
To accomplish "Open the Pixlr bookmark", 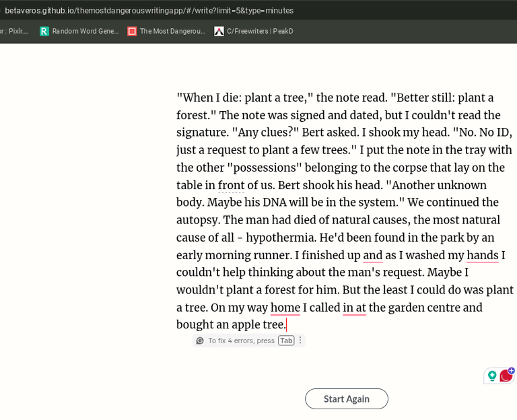I will pyautogui.click(x=15, y=31).
